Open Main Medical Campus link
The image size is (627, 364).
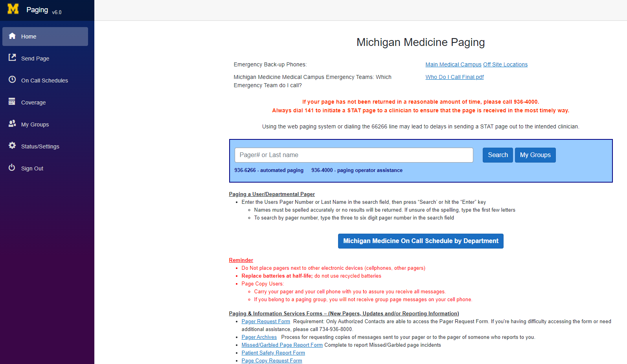453,64
